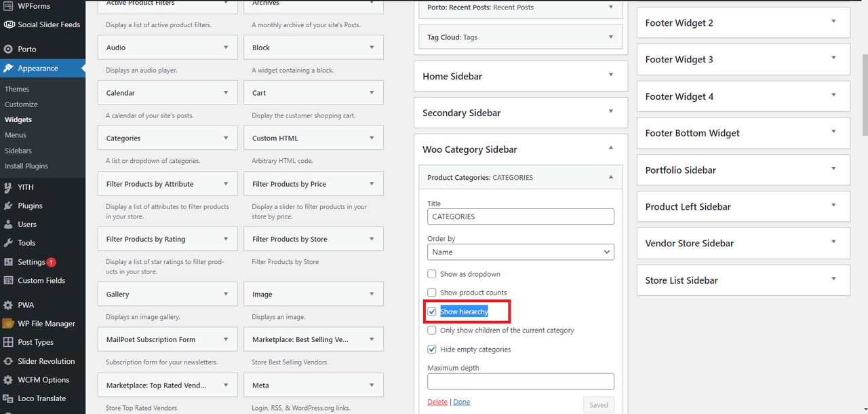Click the Plugins plug icon
The width and height of the screenshot is (868, 414).
(8, 206)
